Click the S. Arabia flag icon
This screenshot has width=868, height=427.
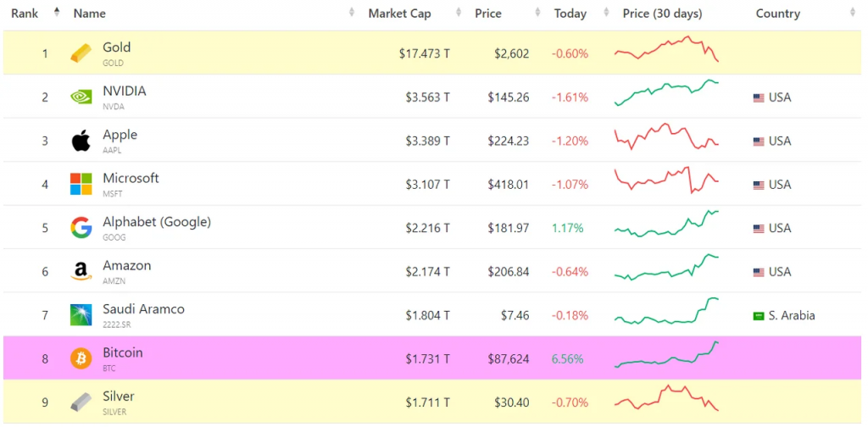[759, 316]
